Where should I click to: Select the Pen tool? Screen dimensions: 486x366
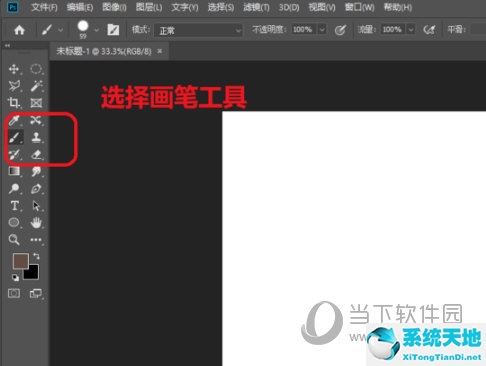pyautogui.click(x=36, y=189)
